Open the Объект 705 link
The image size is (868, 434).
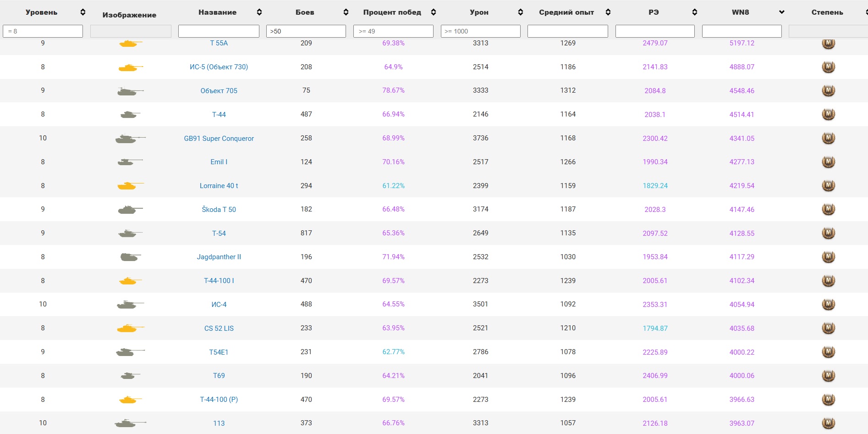[219, 91]
